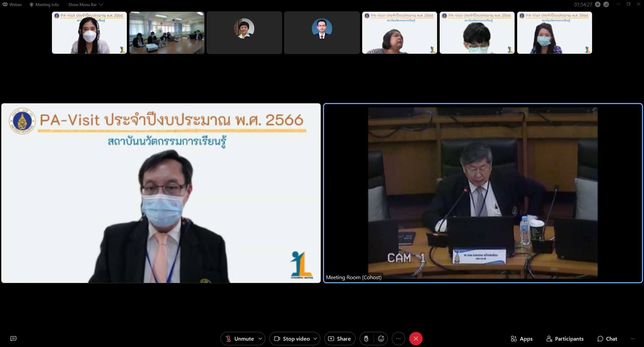Open Meeting Info
The width and height of the screenshot is (644, 347).
44,5
